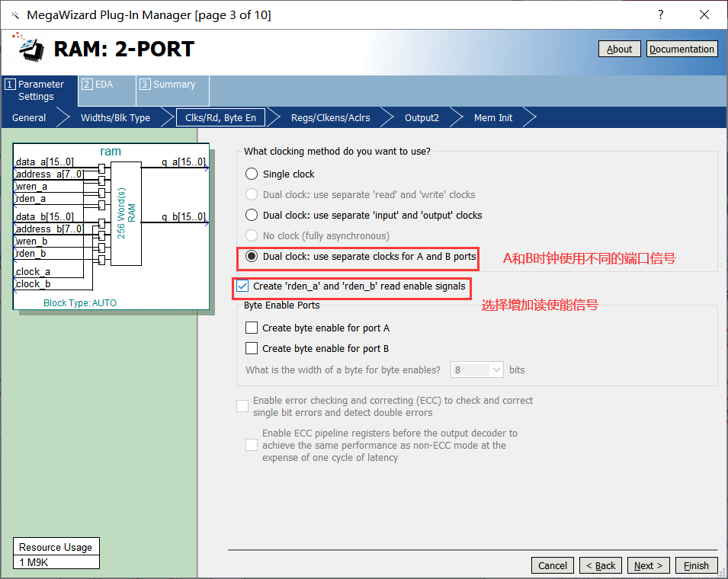
Task: Select the Single clock option
Action: tap(251, 174)
